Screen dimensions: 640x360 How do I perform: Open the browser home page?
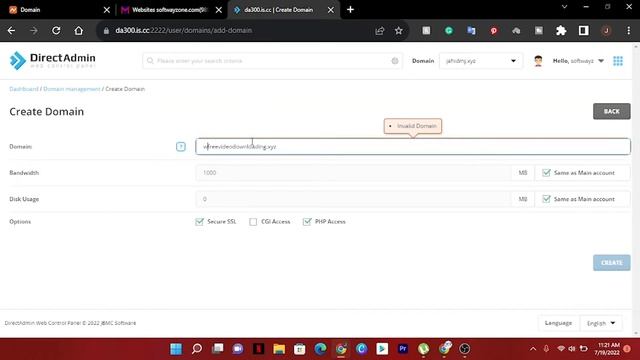(x=79, y=31)
